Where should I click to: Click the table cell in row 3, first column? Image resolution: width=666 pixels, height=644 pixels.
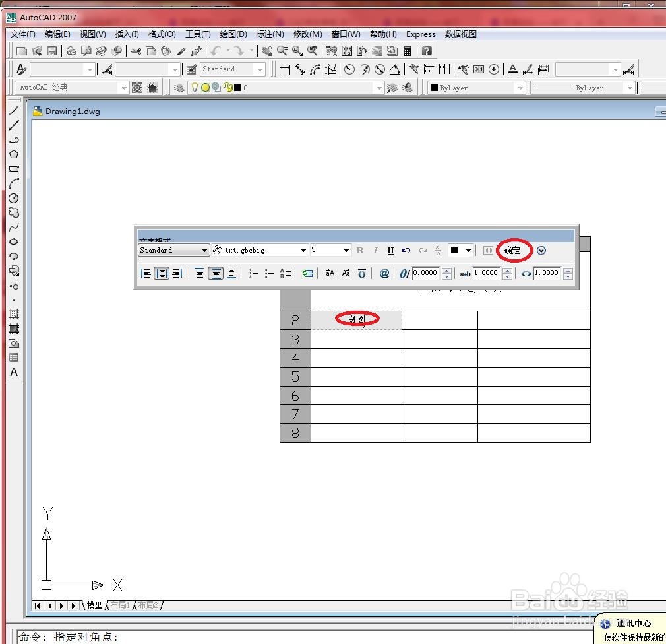pyautogui.click(x=356, y=339)
